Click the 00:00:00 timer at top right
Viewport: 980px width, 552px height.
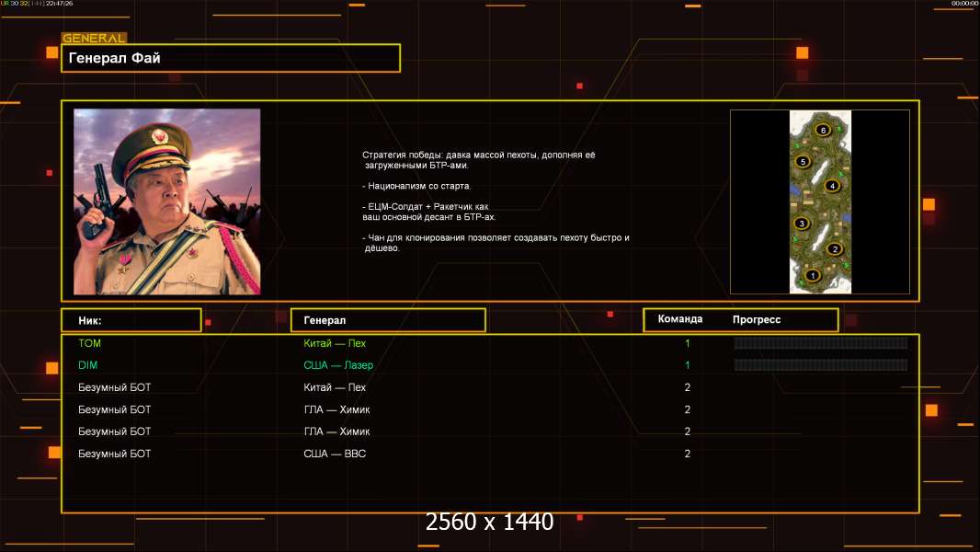(x=964, y=3)
